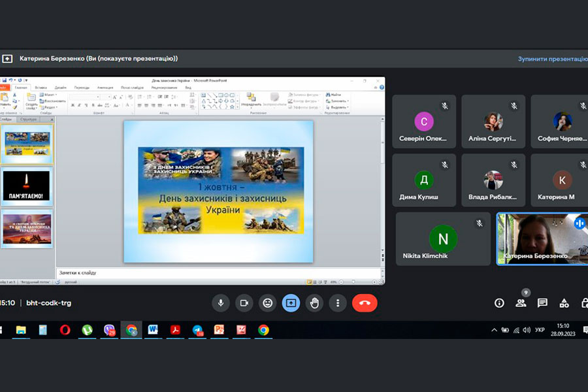Image resolution: width=588 pixels, height=392 pixels.
Task: Show the participants list
Action: 521,303
